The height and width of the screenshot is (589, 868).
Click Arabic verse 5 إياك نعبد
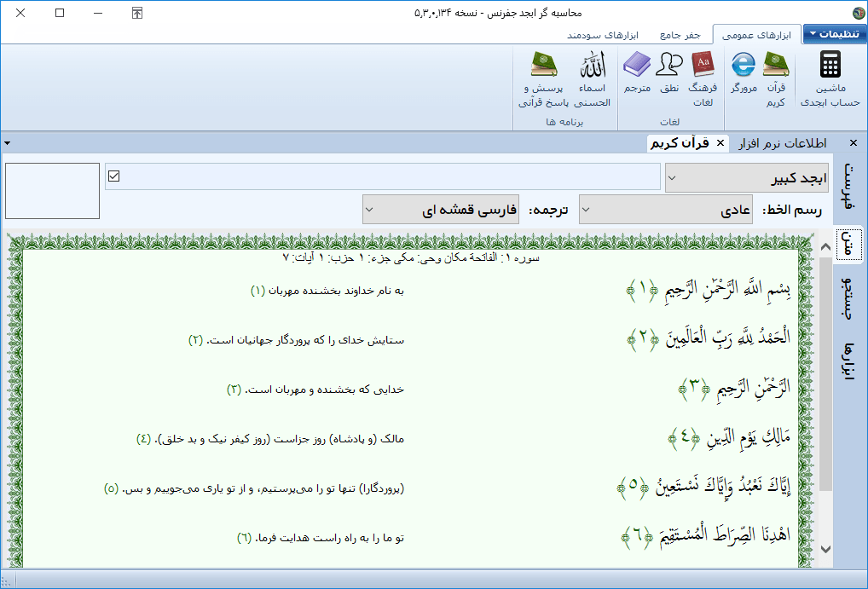(x=703, y=488)
